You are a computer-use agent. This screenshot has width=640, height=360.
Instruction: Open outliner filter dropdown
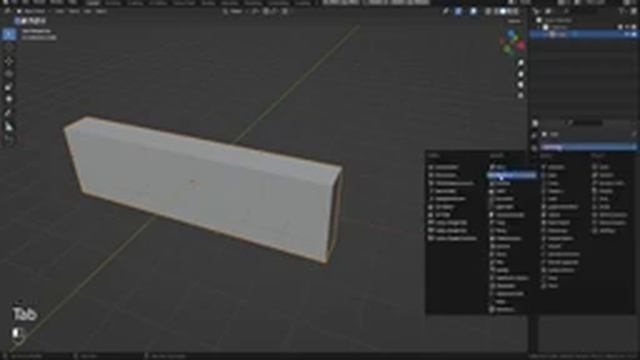tap(623, 11)
